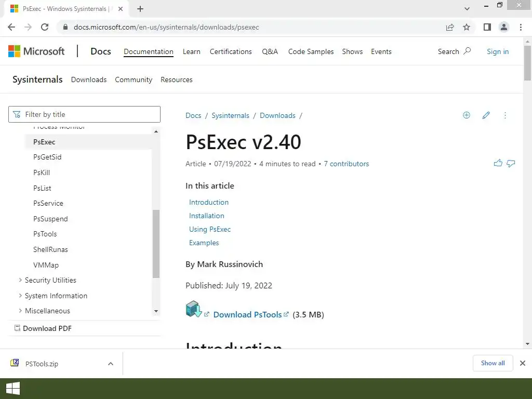Click Sysinternals breadcrumb link

pos(230,115)
